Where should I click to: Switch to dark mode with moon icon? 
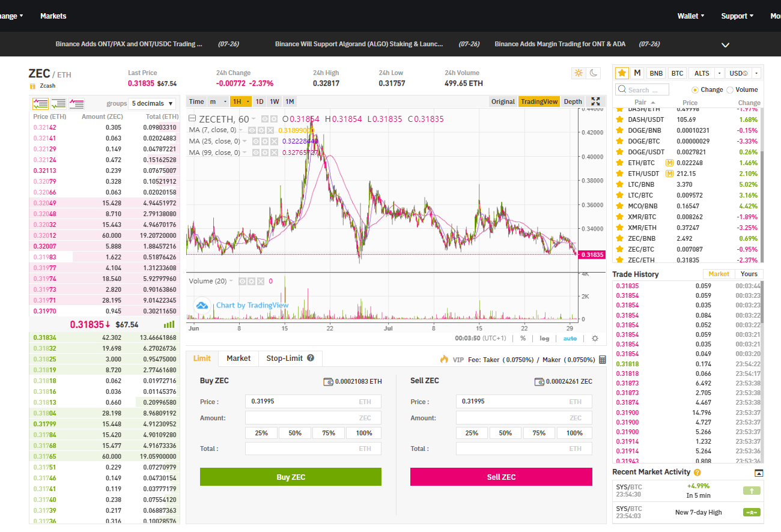[594, 73]
